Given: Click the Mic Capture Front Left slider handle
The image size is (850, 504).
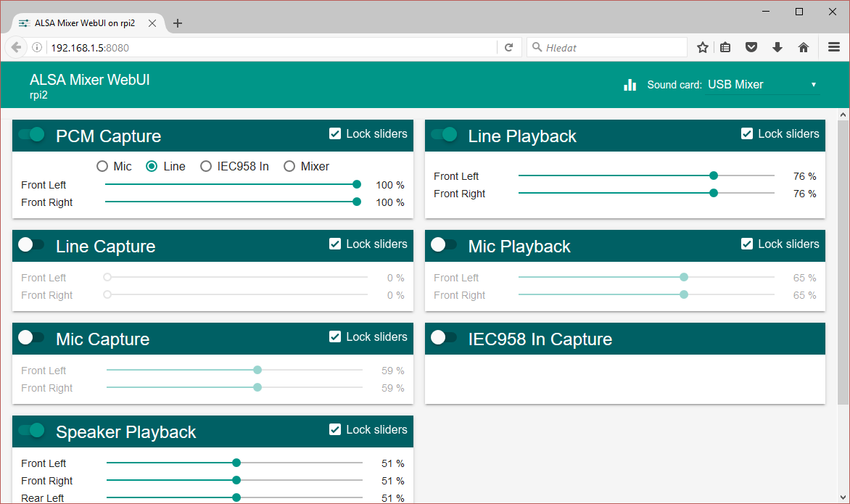Looking at the screenshot, I should click(257, 370).
